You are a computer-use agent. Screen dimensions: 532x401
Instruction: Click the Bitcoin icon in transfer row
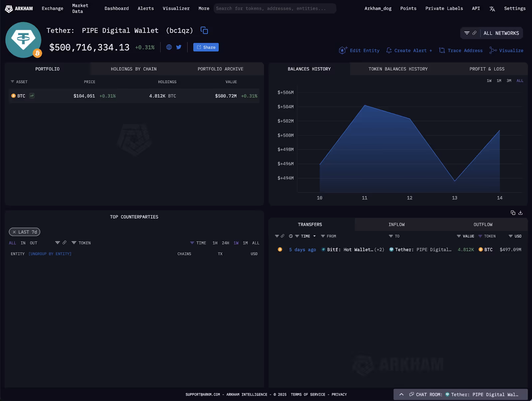click(x=280, y=250)
